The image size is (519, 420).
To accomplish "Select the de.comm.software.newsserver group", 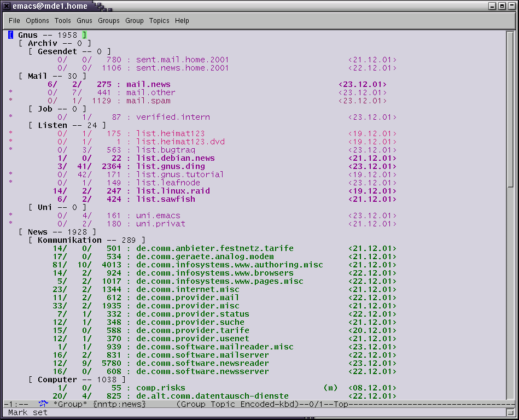I will click(202, 371).
